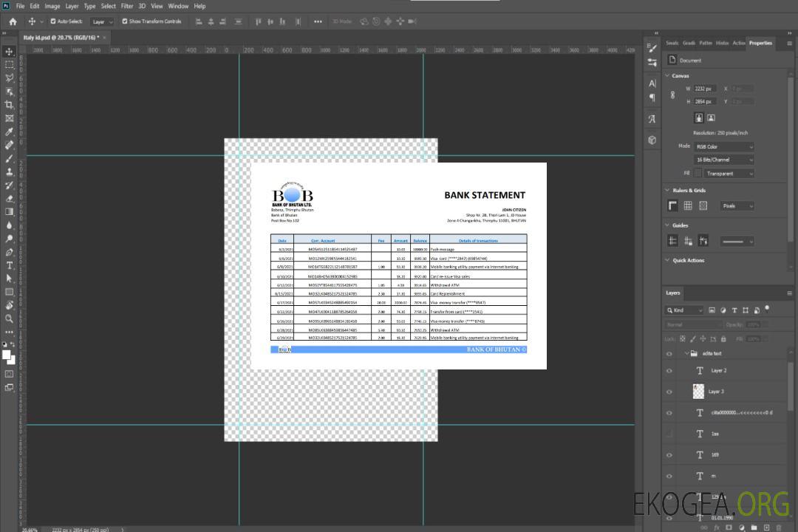Open the Auto-Select Layer dropdown

click(102, 21)
